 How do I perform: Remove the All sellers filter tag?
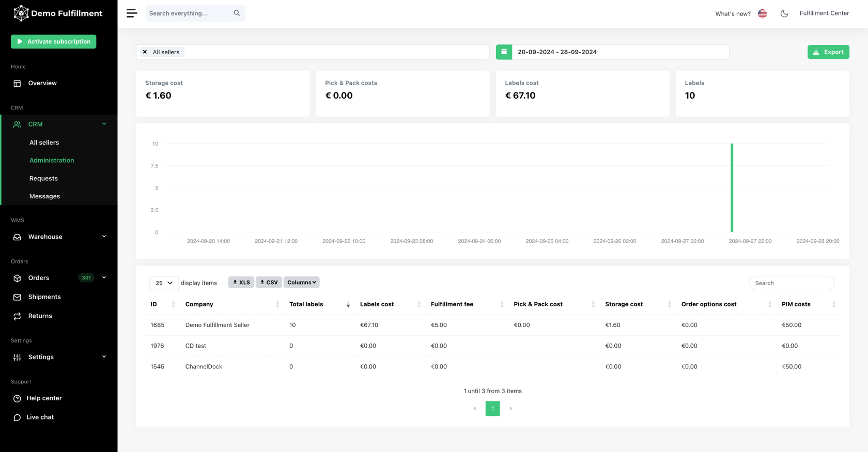[145, 52]
